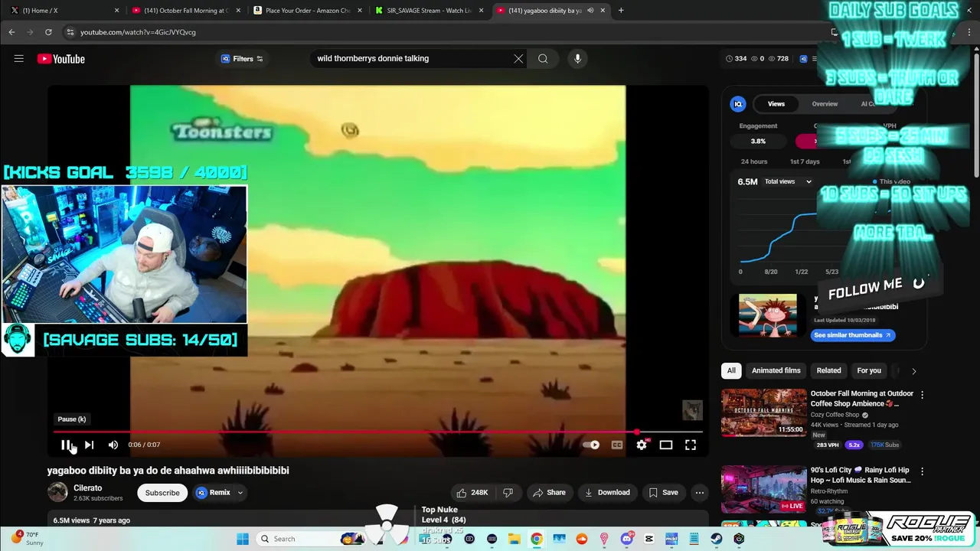980x551 pixels.
Task: Click See similar thumbnails button
Action: (x=852, y=335)
